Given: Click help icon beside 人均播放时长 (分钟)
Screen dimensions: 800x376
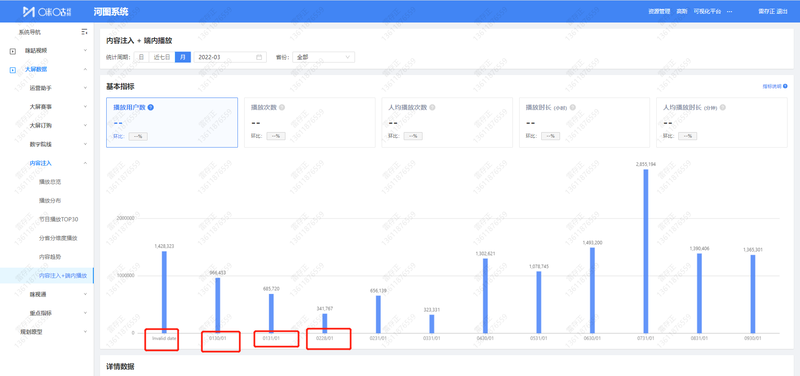Looking at the screenshot, I should (x=723, y=108).
